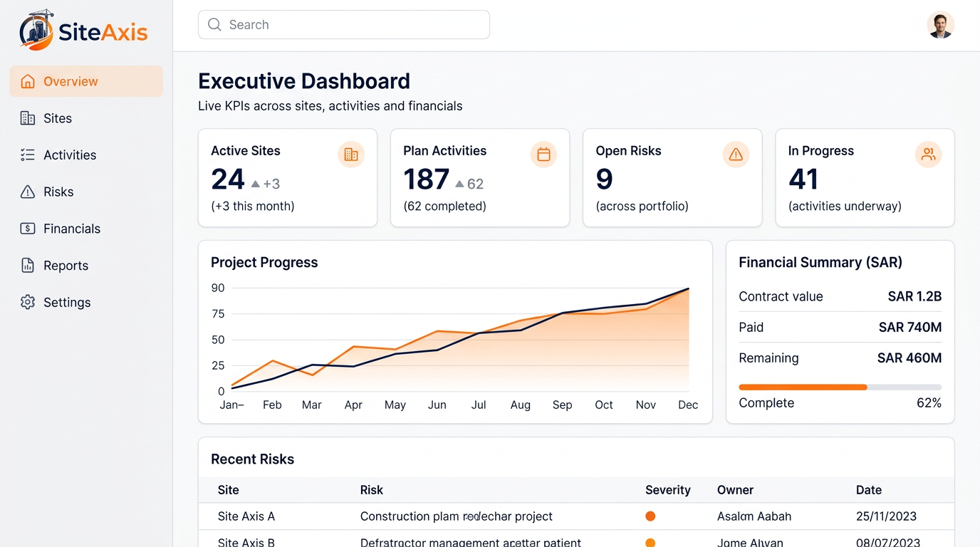Open the Financials page
980x547 pixels.
86,229
